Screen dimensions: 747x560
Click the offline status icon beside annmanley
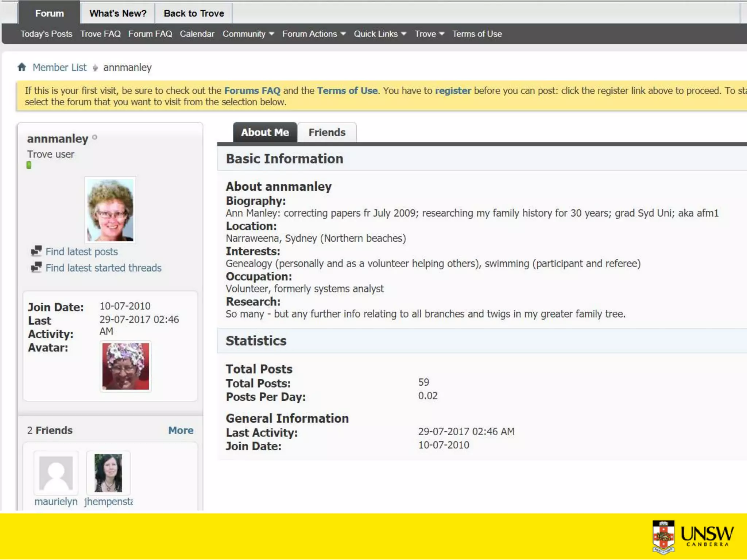pos(95,137)
